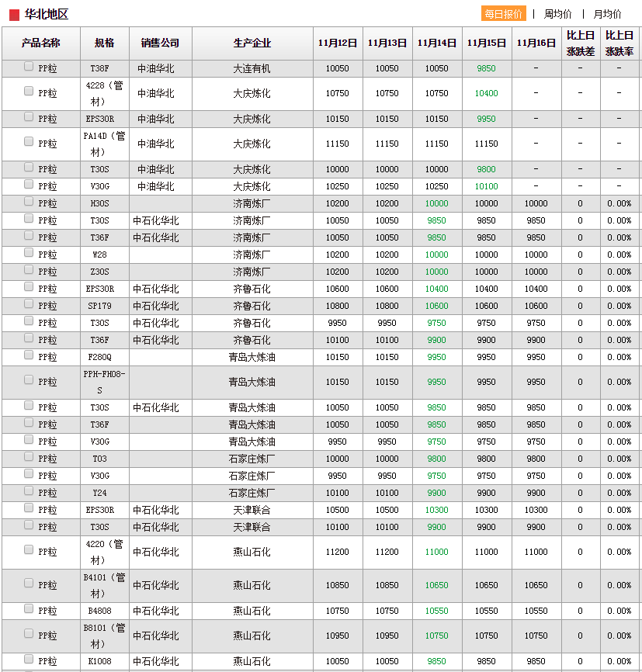This screenshot has height=672, width=642.
Task: Click the 产品名称 column header
Action: (40, 43)
